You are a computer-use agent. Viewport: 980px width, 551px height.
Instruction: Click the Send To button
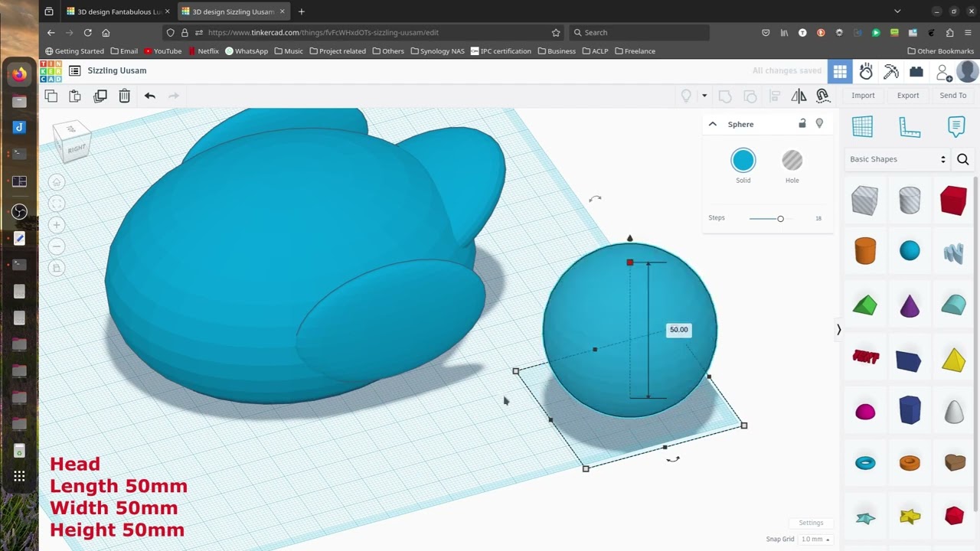coord(953,96)
